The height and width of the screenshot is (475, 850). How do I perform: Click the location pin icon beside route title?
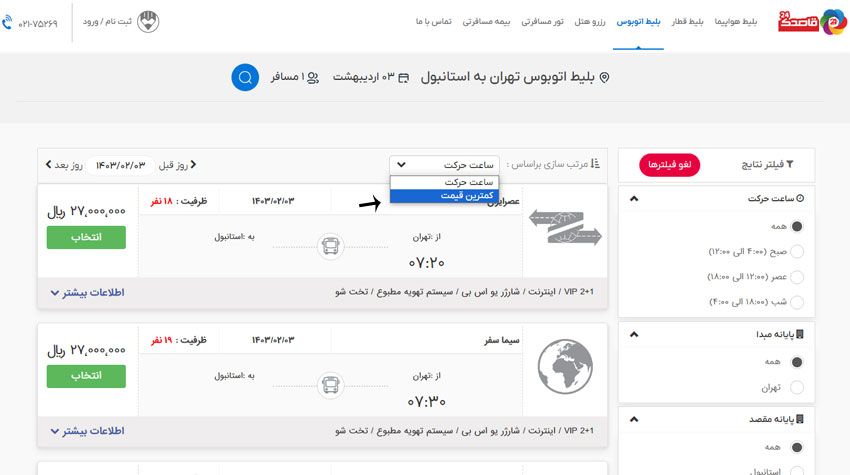pyautogui.click(x=604, y=78)
